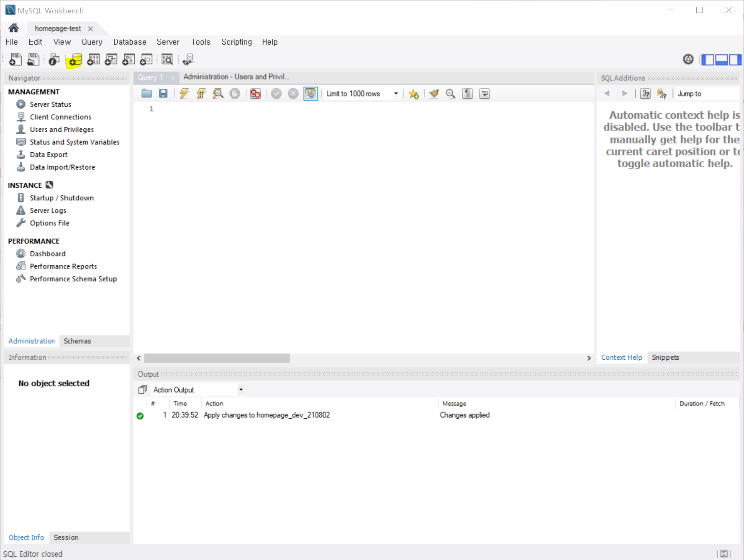The image size is (744, 560).
Task: Toggle auto-commit mode
Action: point(310,93)
